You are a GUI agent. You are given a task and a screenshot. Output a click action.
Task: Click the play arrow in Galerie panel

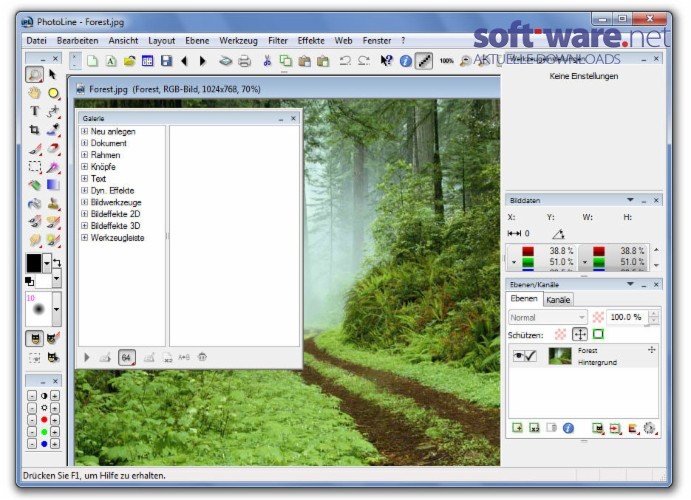(87, 357)
